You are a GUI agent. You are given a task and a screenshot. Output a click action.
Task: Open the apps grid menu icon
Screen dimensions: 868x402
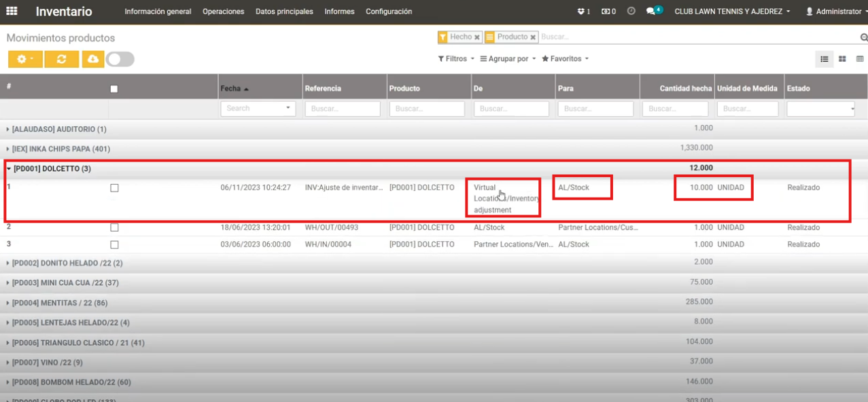point(12,12)
